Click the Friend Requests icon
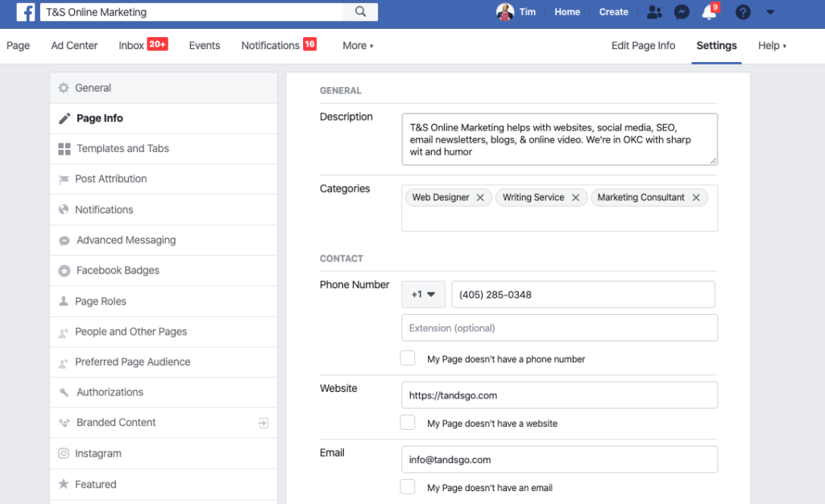The height and width of the screenshot is (504, 825). (x=654, y=11)
